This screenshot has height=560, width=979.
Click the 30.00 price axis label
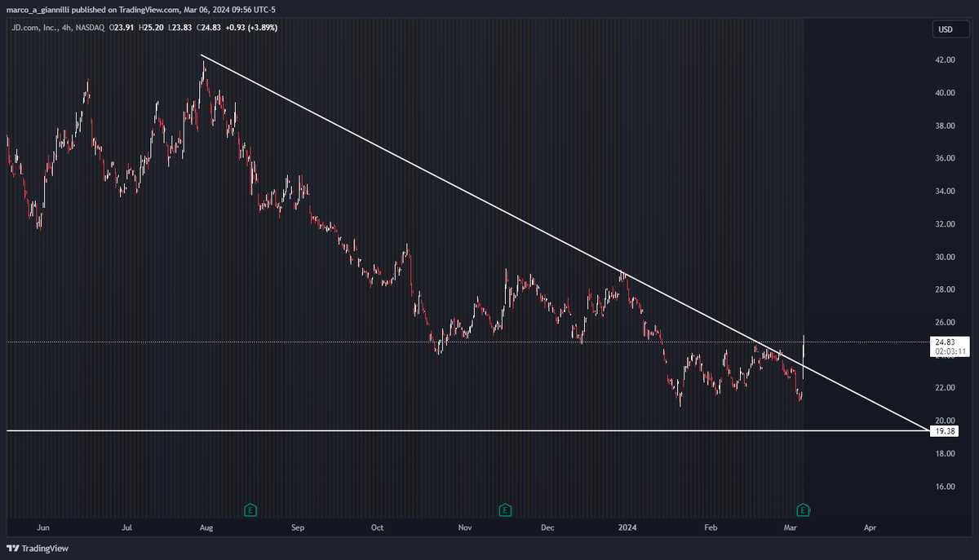coord(946,257)
